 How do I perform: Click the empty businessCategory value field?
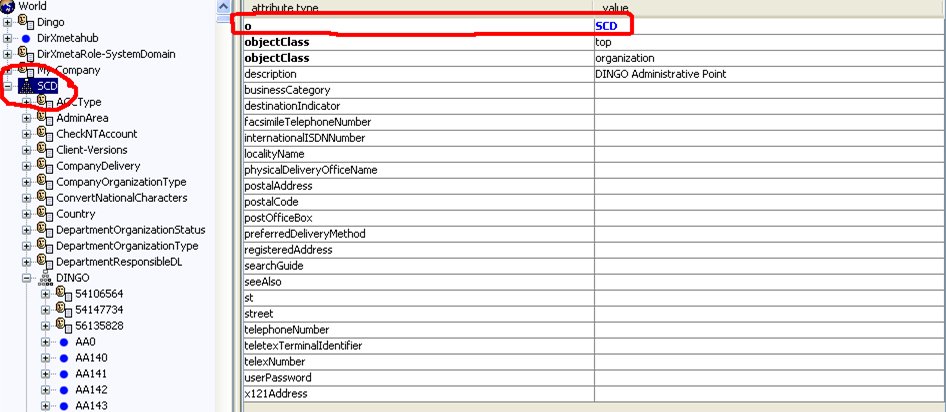tap(769, 90)
